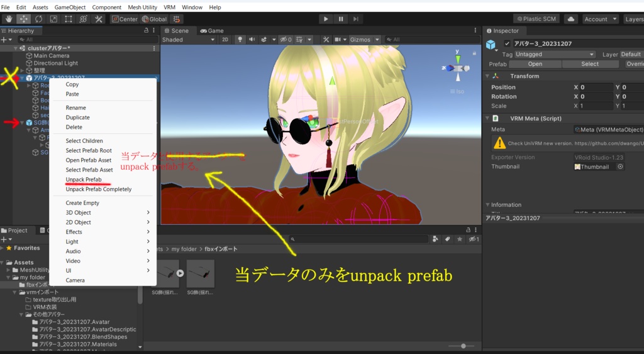Select the combined Transform tool

click(83, 19)
